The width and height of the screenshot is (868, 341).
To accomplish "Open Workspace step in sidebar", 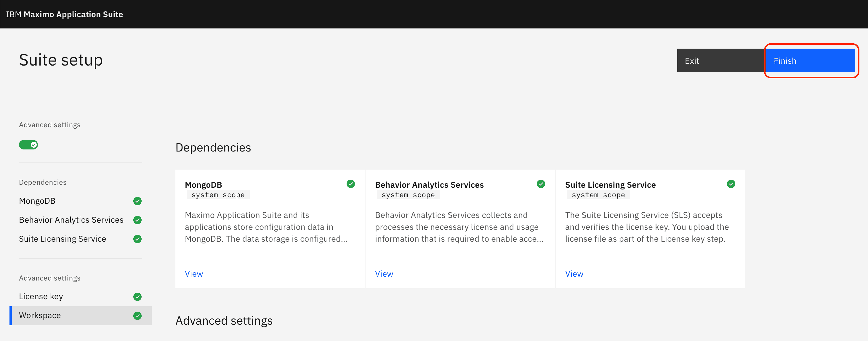I will [80, 316].
